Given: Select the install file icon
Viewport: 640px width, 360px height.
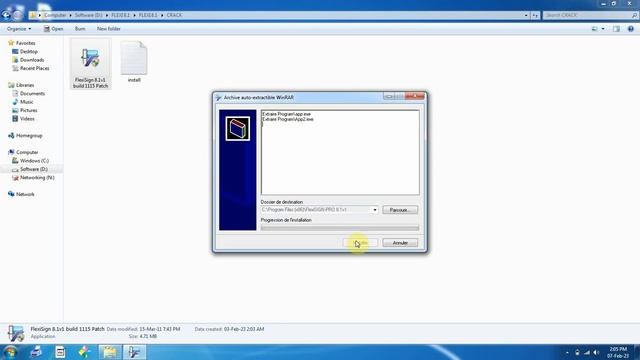Looking at the screenshot, I should (x=134, y=58).
